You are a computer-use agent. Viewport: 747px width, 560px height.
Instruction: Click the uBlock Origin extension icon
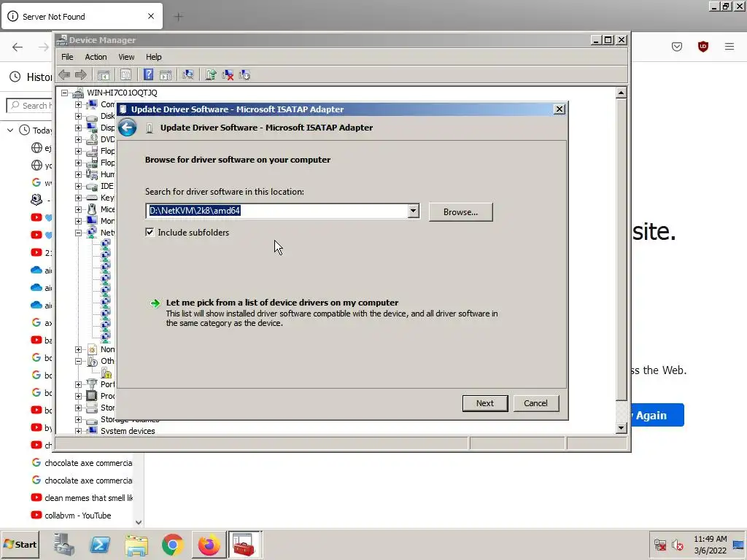[x=703, y=47]
